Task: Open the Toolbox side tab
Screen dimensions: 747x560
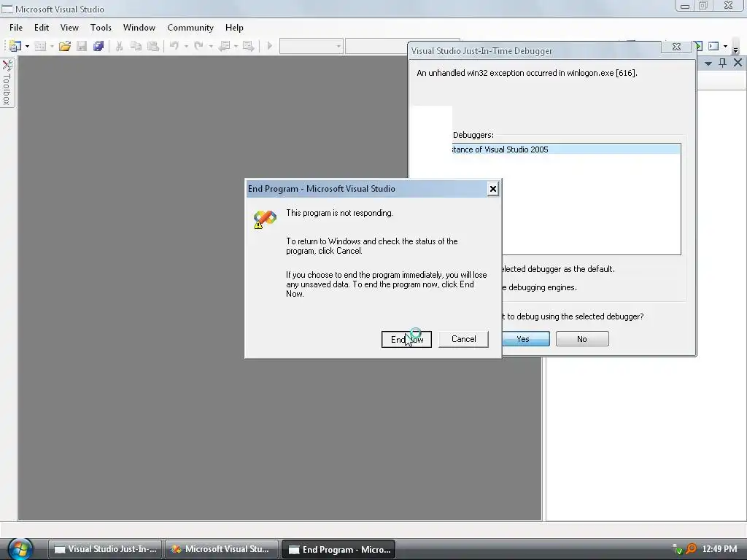Action: click(x=7, y=82)
